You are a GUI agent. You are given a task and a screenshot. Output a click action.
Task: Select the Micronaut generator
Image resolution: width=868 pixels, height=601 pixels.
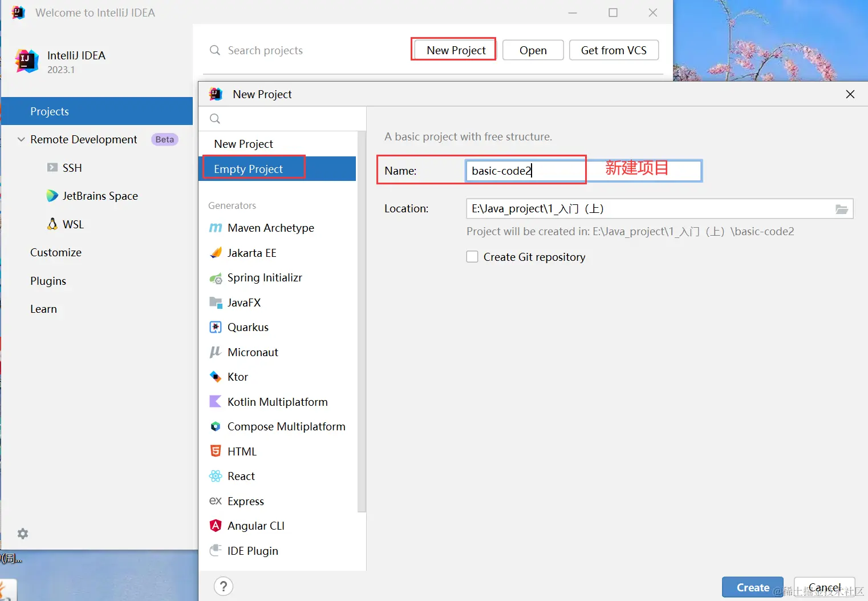click(277, 352)
